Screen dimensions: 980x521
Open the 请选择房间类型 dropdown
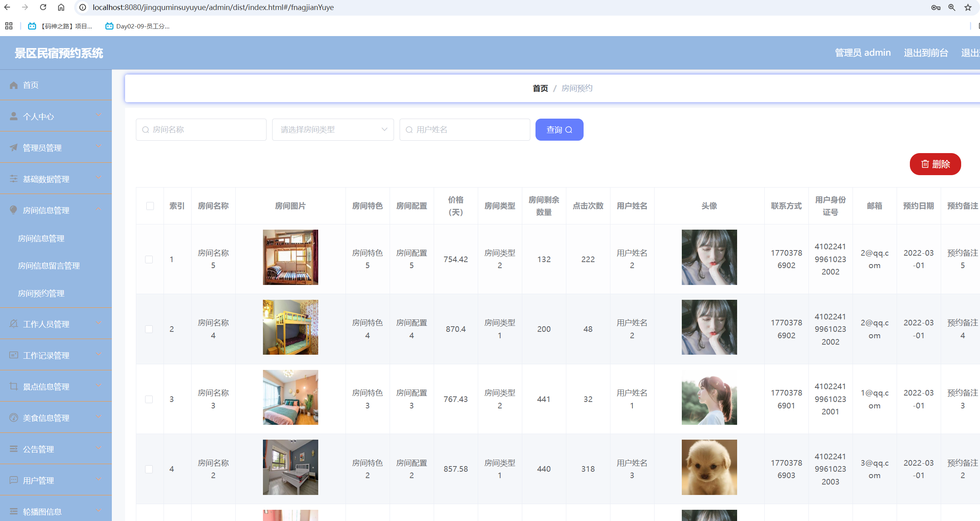coord(333,129)
